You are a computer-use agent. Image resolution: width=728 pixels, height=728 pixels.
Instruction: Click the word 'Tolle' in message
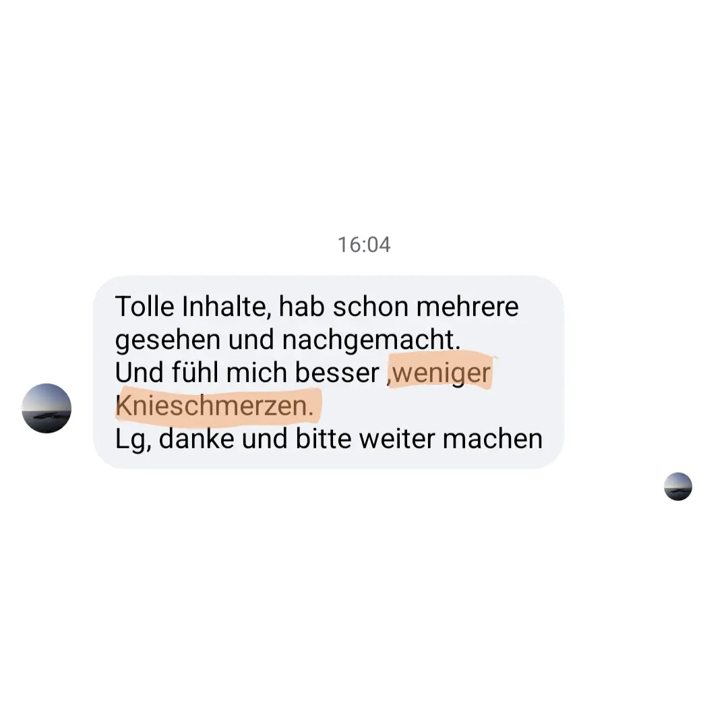(144, 307)
